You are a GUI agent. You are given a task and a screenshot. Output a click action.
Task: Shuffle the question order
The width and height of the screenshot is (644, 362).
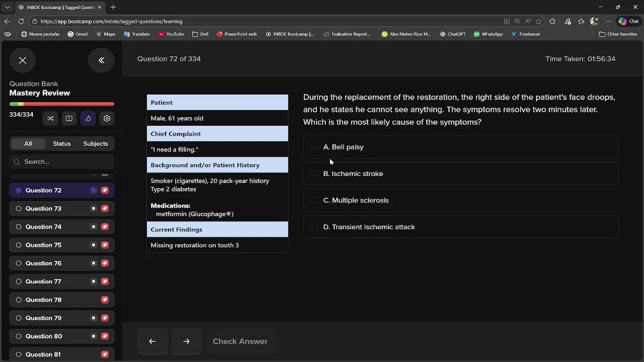click(x=50, y=119)
